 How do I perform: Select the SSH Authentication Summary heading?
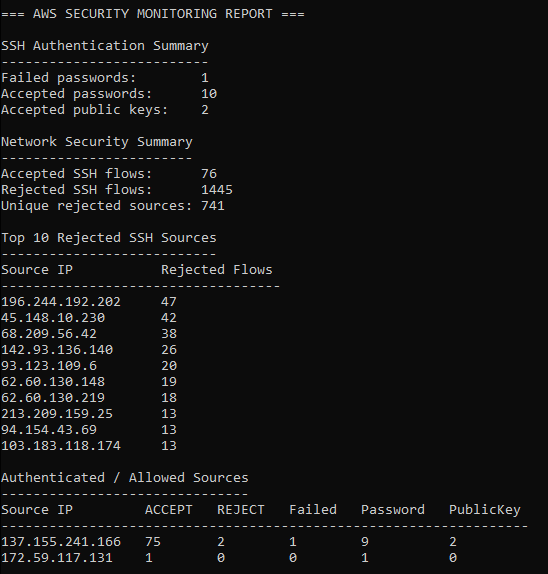(x=105, y=46)
